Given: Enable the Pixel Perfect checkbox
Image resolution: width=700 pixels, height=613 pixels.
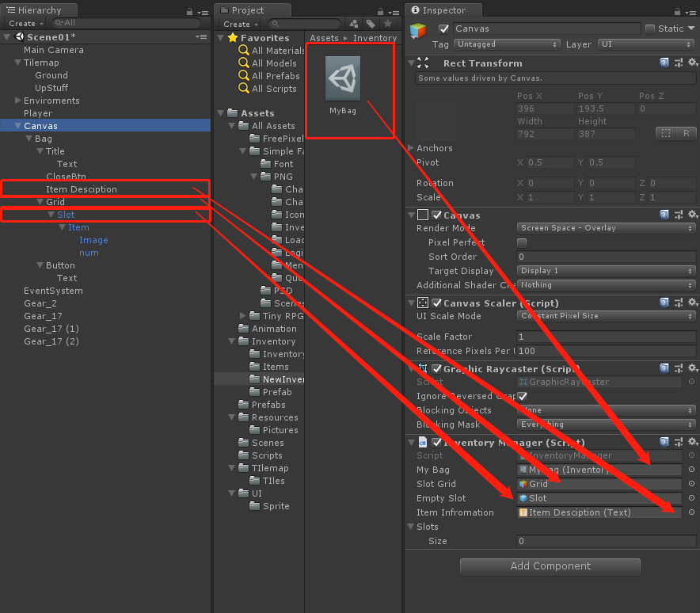Looking at the screenshot, I should (521, 242).
